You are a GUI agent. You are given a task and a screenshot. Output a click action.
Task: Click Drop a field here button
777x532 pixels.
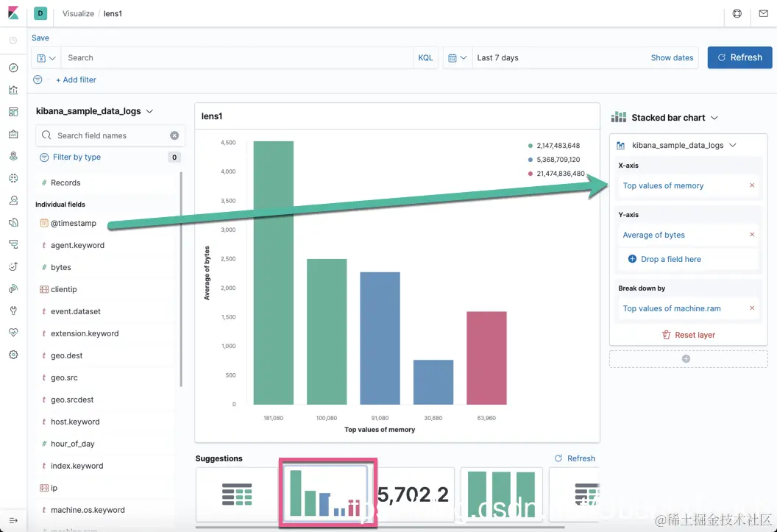coord(664,259)
